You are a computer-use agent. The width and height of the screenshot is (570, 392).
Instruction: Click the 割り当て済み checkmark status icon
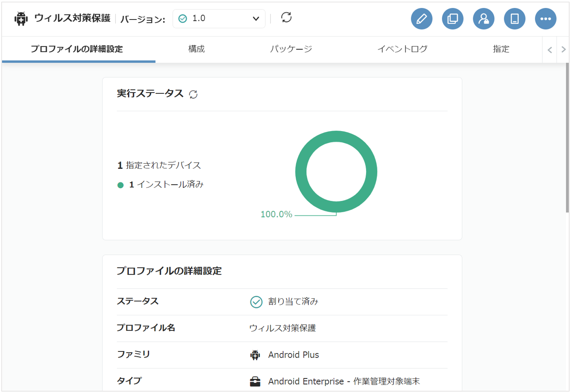click(256, 302)
